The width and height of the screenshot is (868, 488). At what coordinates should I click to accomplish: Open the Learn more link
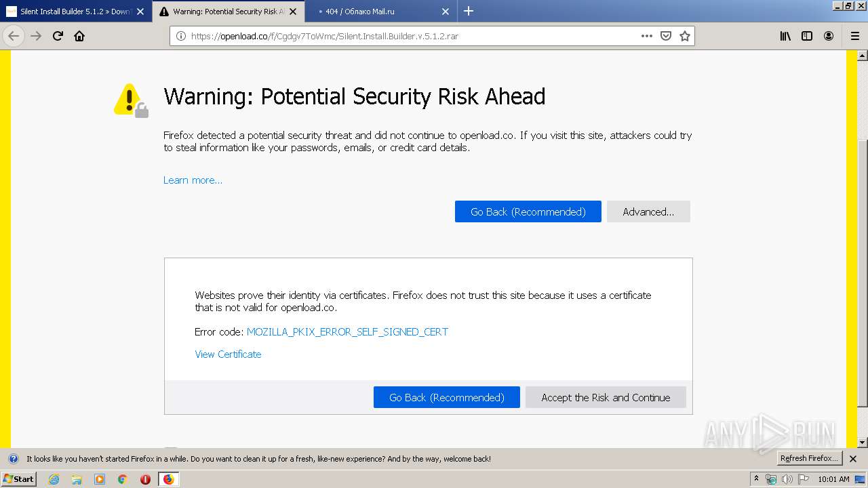193,180
